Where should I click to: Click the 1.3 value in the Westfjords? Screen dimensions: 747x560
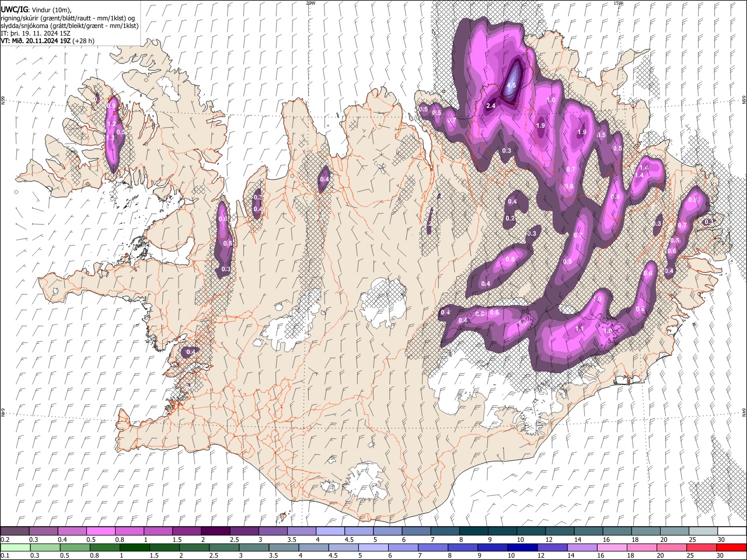tap(110, 138)
